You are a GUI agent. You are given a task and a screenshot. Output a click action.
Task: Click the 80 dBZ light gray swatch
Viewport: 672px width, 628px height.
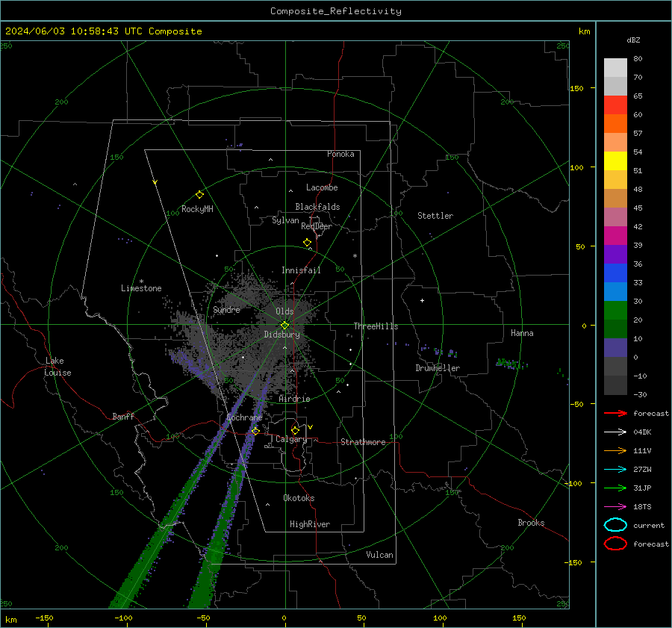click(615, 67)
